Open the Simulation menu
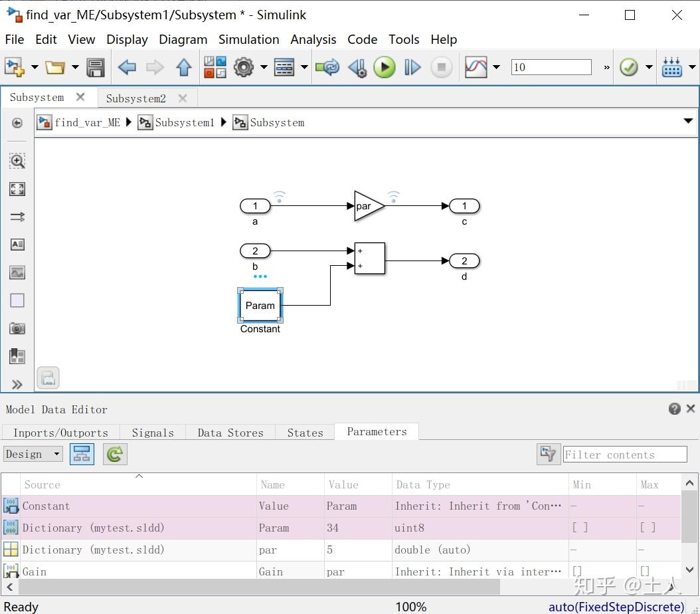The width and height of the screenshot is (700, 614). click(x=248, y=39)
